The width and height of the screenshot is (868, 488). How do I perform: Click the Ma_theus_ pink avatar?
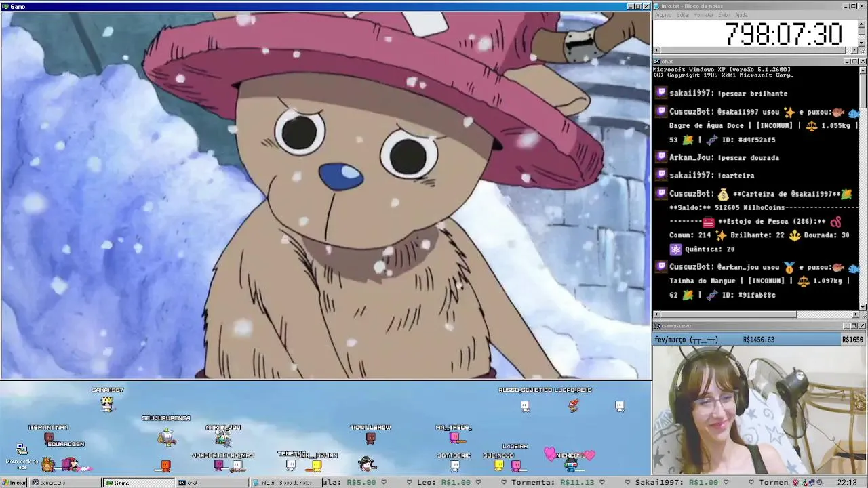point(454,438)
